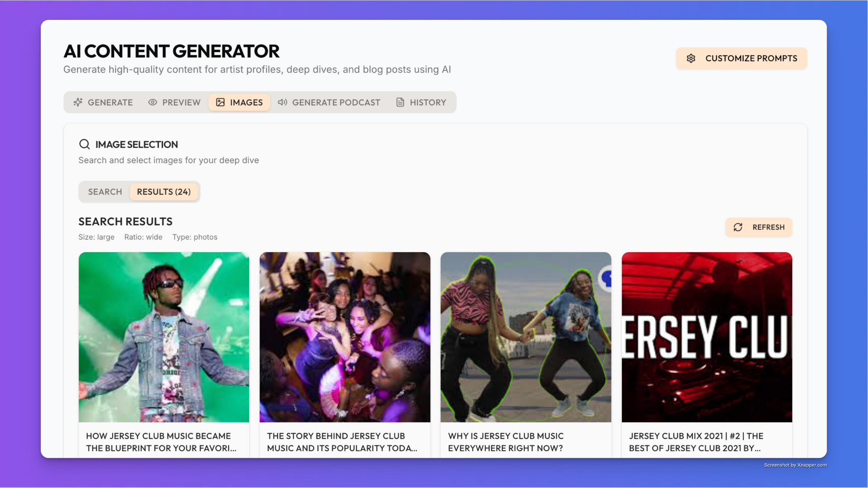Pick the two dancers outdoor image
This screenshot has height=488, width=868.
[x=525, y=337]
